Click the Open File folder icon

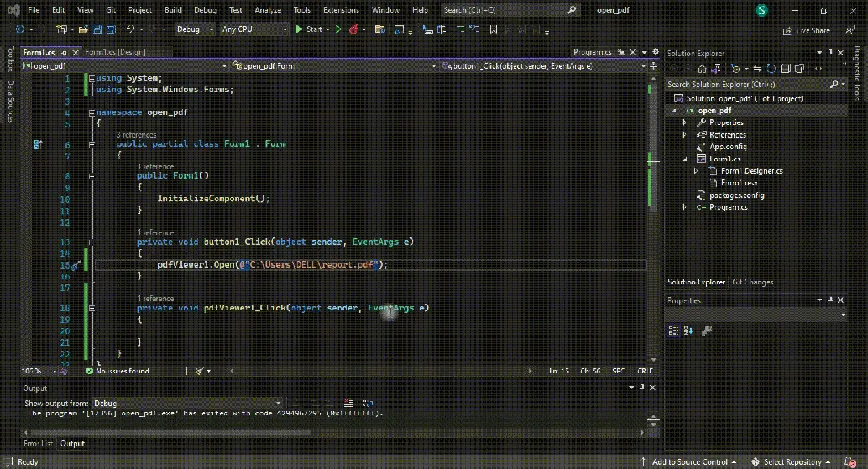tap(83, 30)
